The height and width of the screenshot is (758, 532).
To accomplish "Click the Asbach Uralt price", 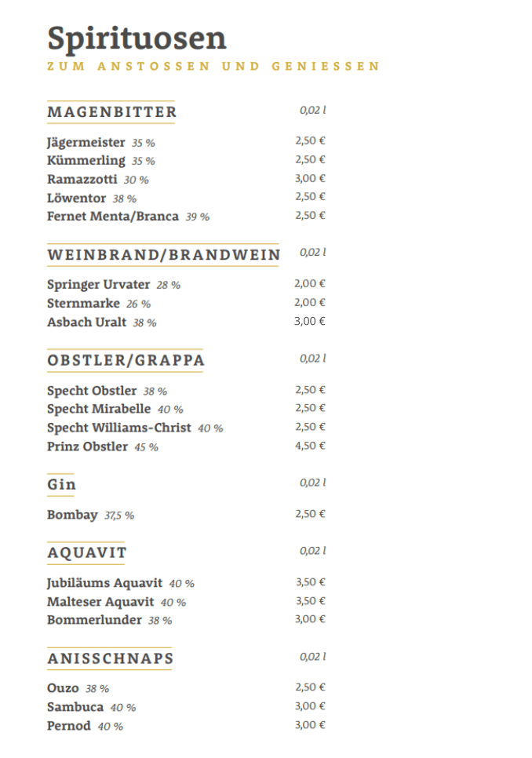I will (x=309, y=321).
